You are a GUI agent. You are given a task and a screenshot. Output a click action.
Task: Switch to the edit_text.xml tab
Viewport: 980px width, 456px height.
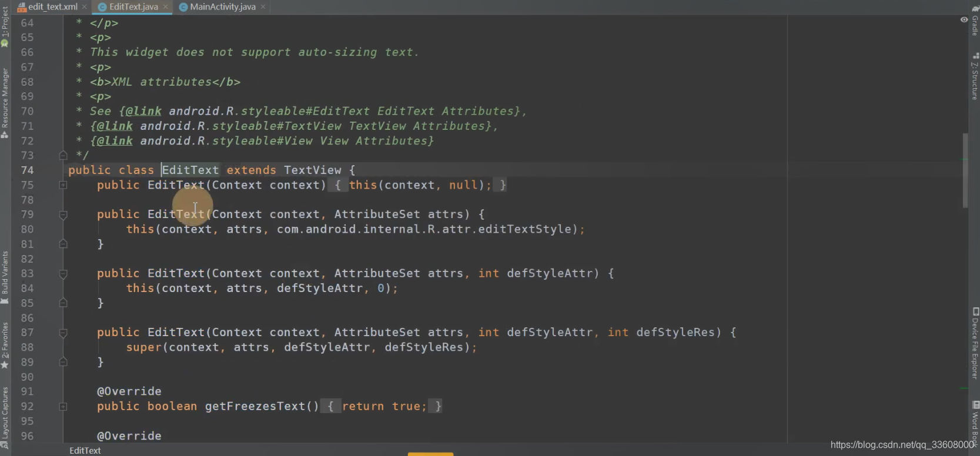coord(52,6)
